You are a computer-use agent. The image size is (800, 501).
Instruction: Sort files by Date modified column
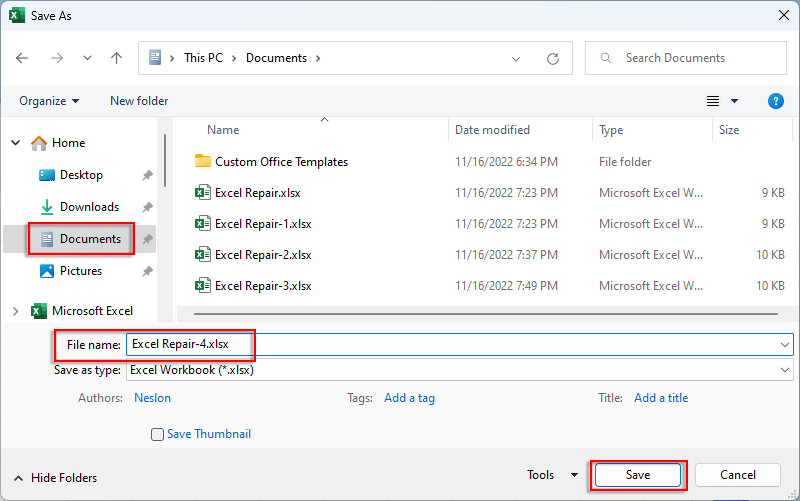[492, 130]
